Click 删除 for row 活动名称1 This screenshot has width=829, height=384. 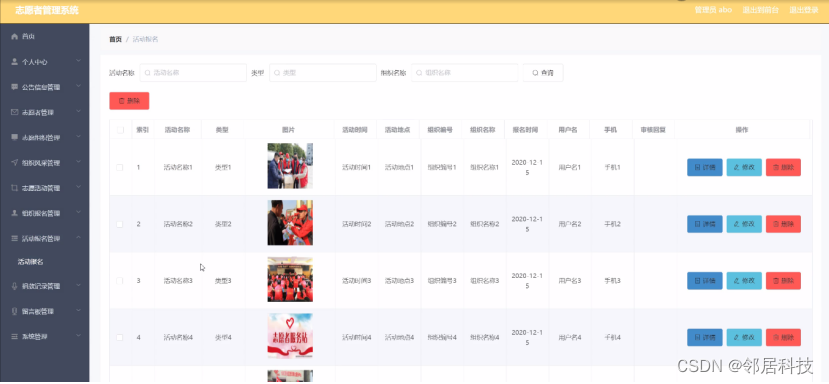784,167
